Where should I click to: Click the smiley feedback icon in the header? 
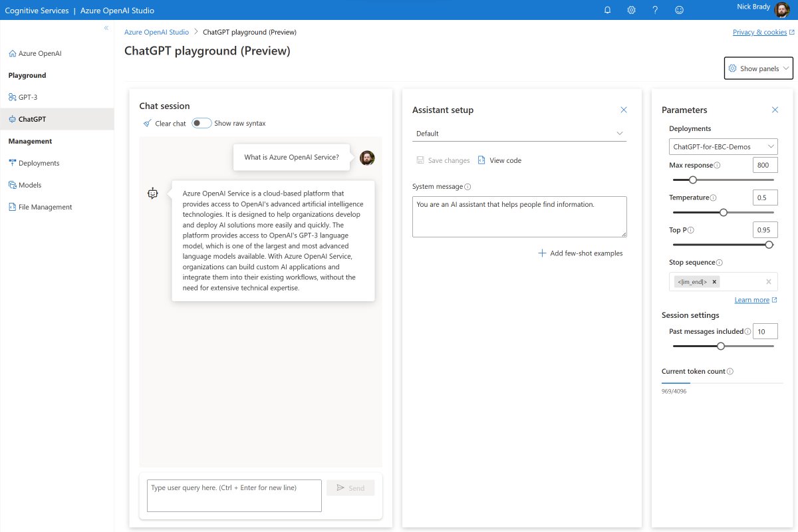click(680, 10)
